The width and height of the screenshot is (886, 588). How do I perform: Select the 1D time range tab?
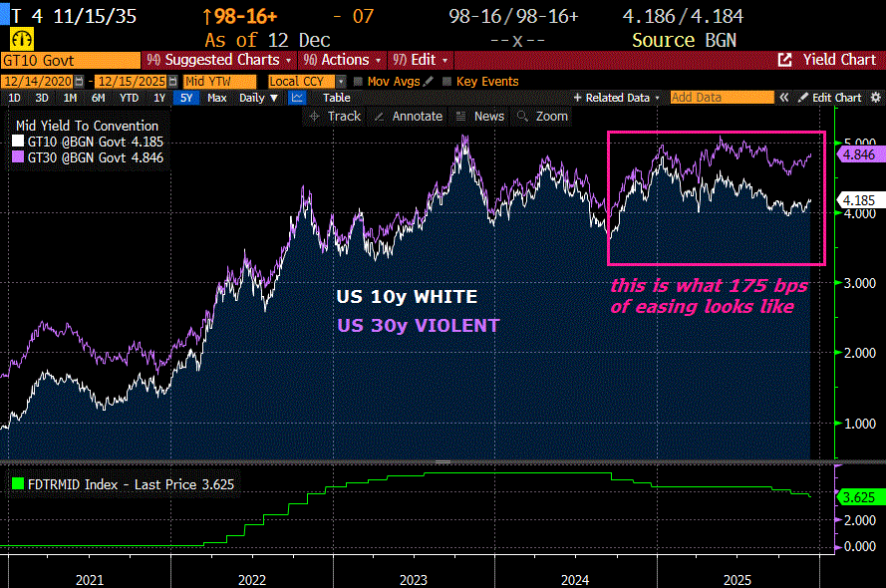(14, 98)
